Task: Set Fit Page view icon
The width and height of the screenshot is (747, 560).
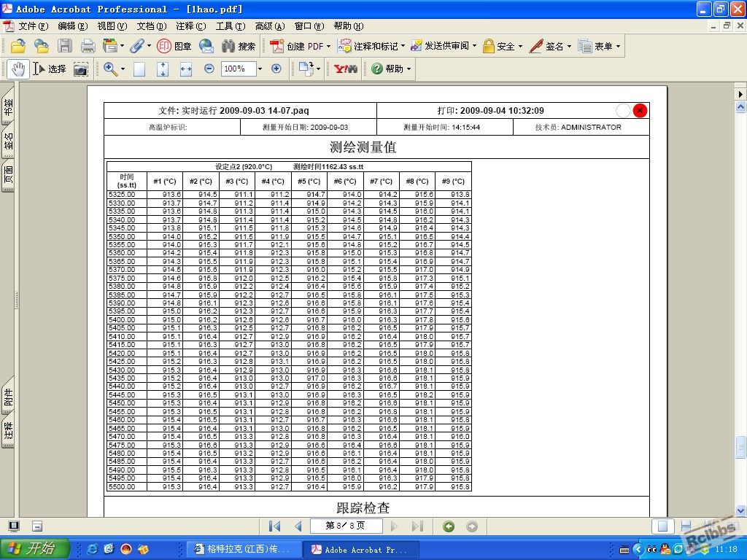Action: pyautogui.click(x=163, y=69)
